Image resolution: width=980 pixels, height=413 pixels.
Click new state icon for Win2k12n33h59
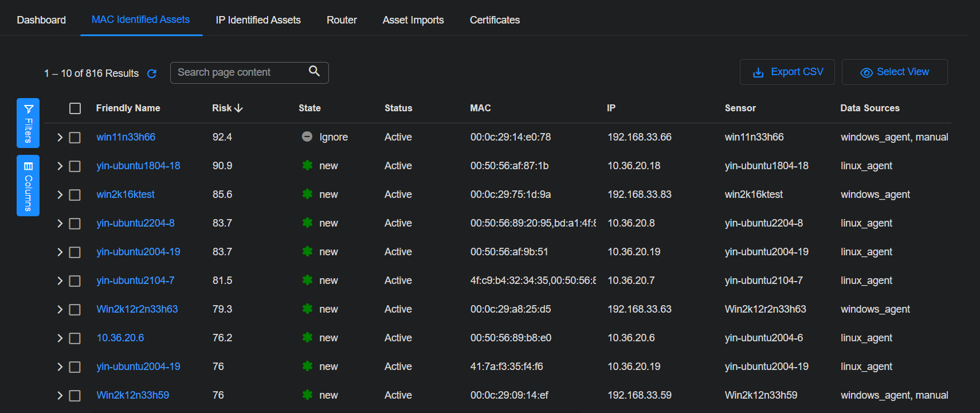[x=308, y=395]
